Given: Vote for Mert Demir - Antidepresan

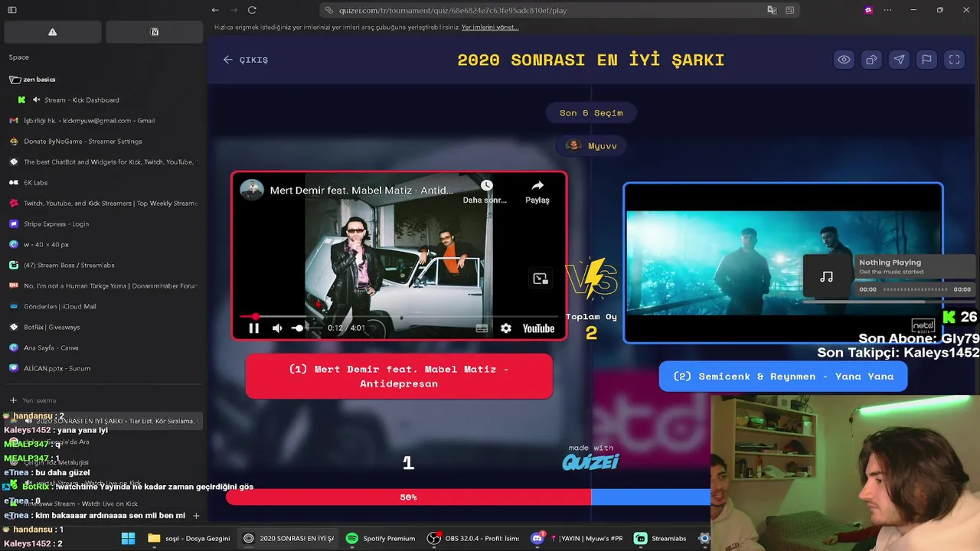Looking at the screenshot, I should coord(399,376).
